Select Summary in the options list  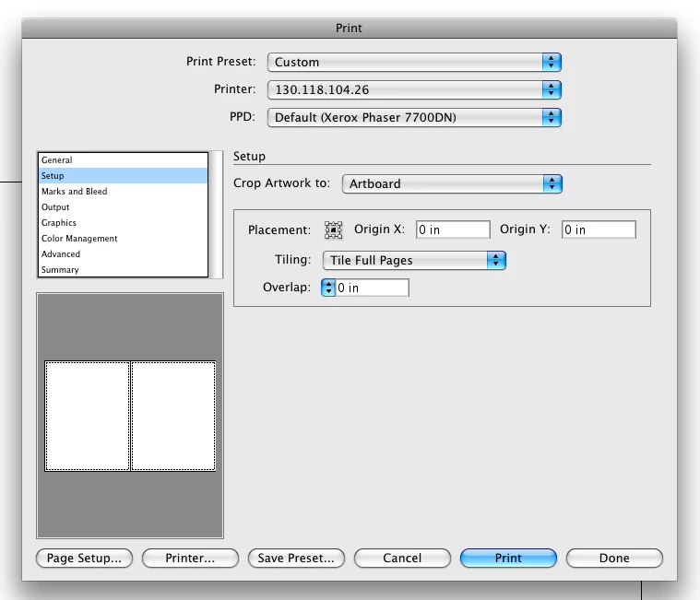pyautogui.click(x=123, y=269)
